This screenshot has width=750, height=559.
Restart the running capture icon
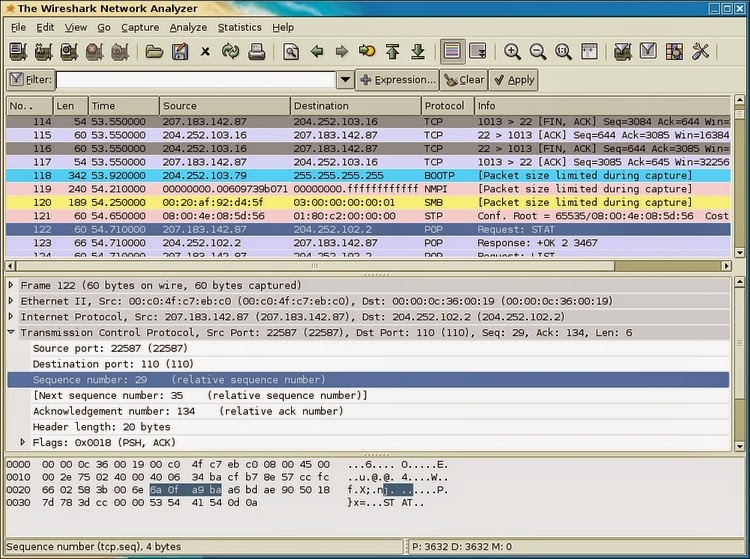[120, 51]
